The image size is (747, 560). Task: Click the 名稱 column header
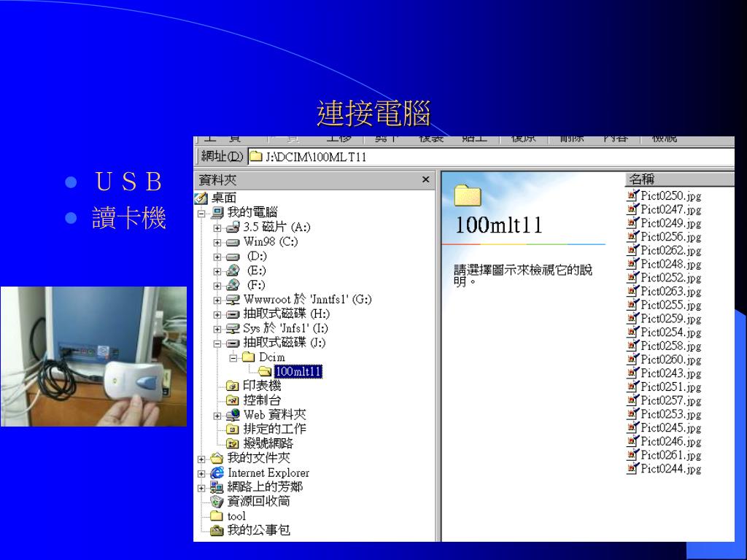(680, 179)
